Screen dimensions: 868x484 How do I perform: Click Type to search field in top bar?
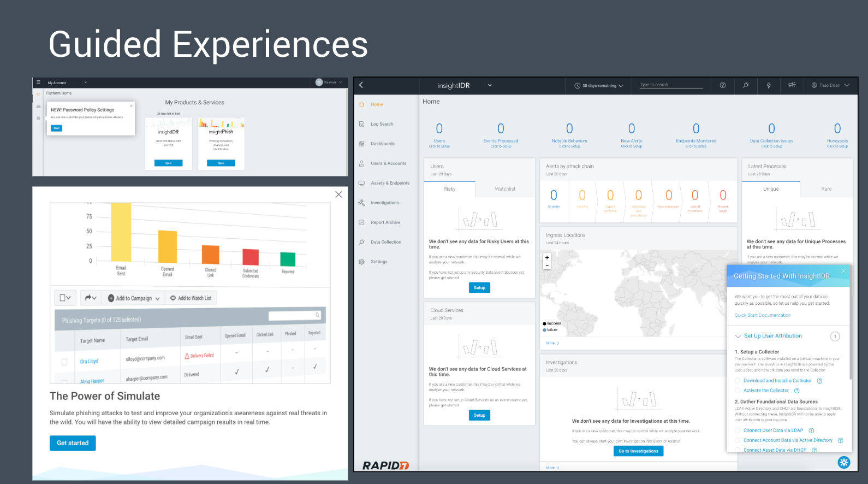671,85
